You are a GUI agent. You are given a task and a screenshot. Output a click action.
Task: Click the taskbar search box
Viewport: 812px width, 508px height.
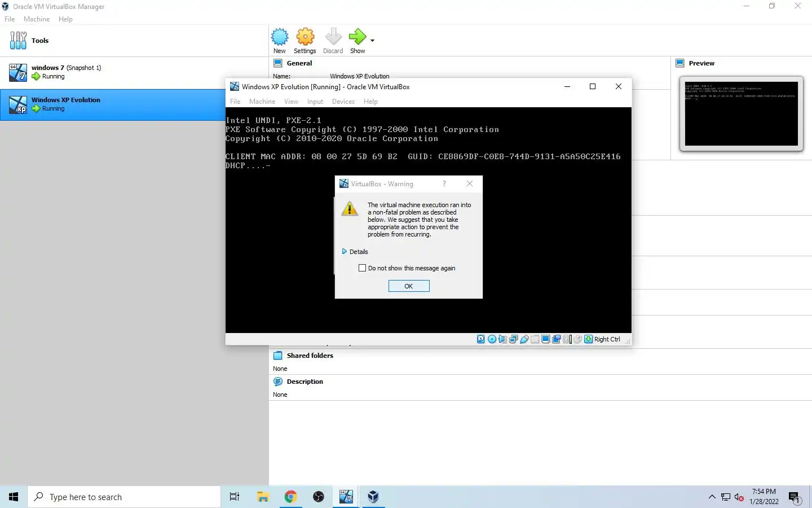point(124,497)
